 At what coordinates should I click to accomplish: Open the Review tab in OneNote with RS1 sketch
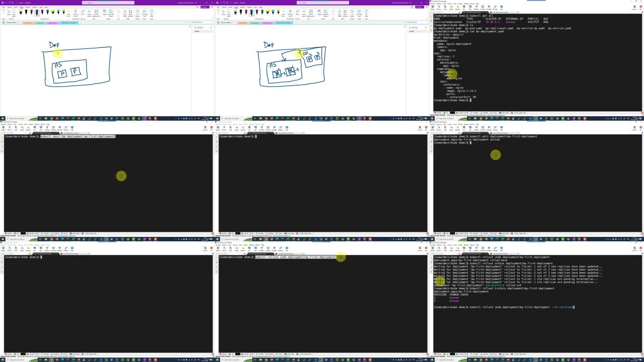249,7
